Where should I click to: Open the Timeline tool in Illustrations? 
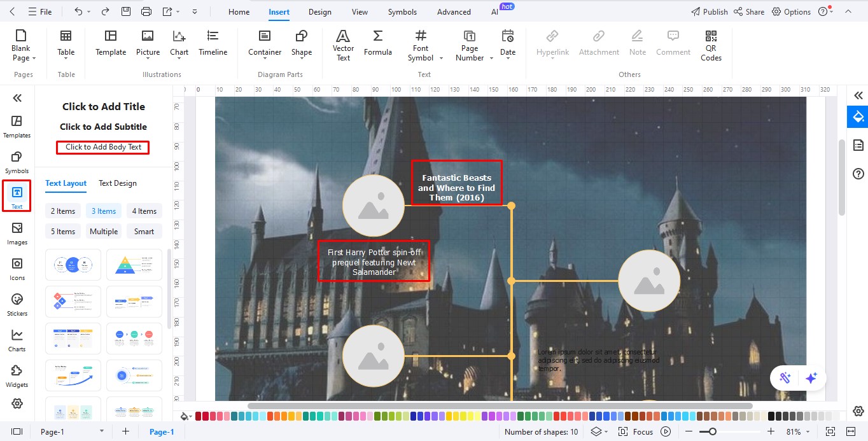[213, 43]
